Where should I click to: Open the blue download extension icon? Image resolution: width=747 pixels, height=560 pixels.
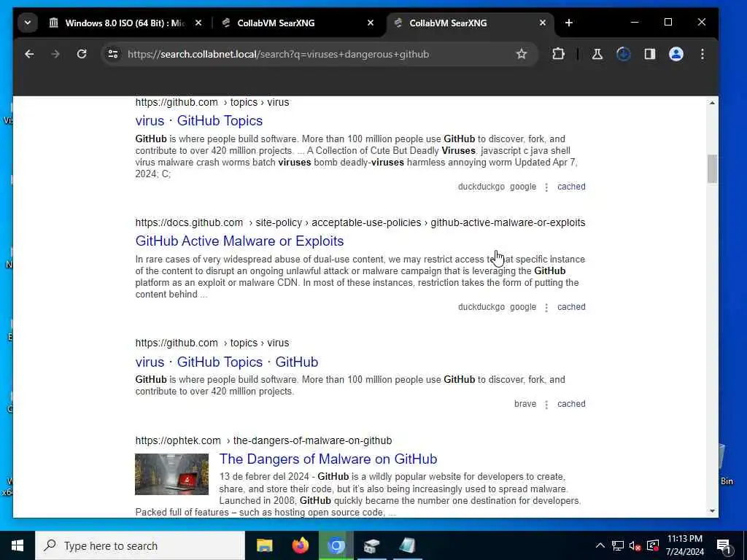pos(623,54)
